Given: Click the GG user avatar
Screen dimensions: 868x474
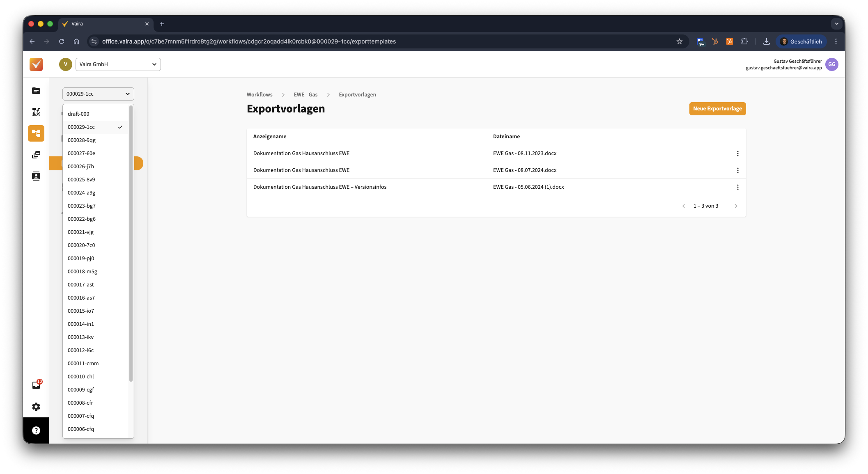Looking at the screenshot, I should (831, 64).
